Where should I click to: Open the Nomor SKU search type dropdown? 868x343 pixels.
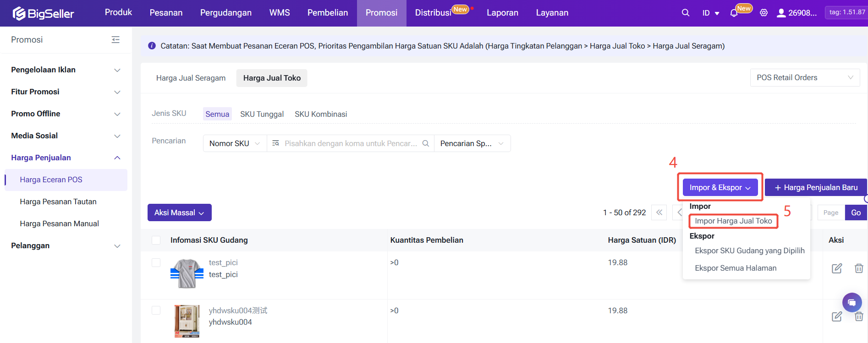235,143
